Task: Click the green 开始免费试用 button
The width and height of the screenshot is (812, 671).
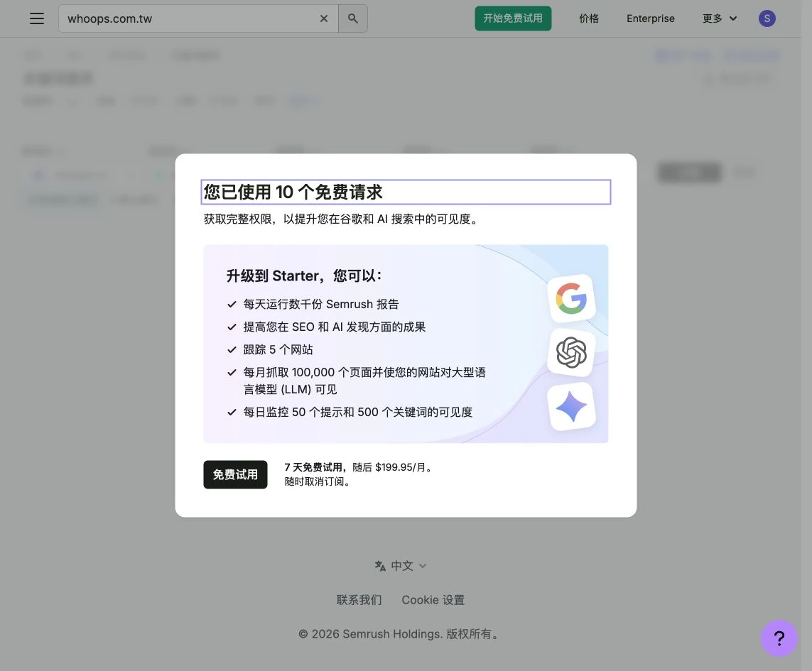Action: point(513,18)
